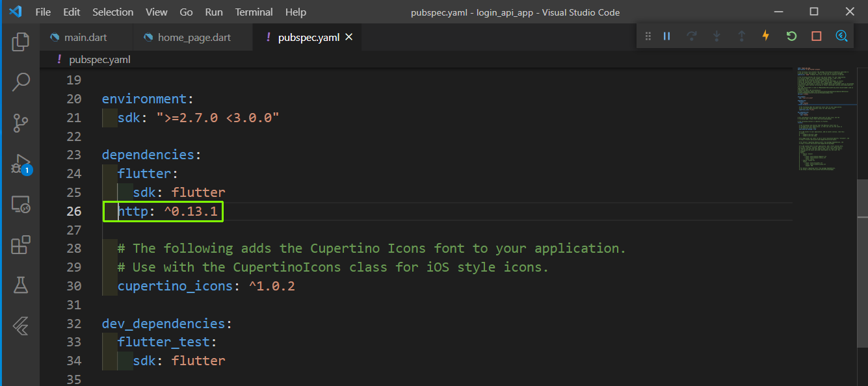Viewport: 868px width, 386px height.
Task: Open the Remote Explorer view
Action: [21, 205]
